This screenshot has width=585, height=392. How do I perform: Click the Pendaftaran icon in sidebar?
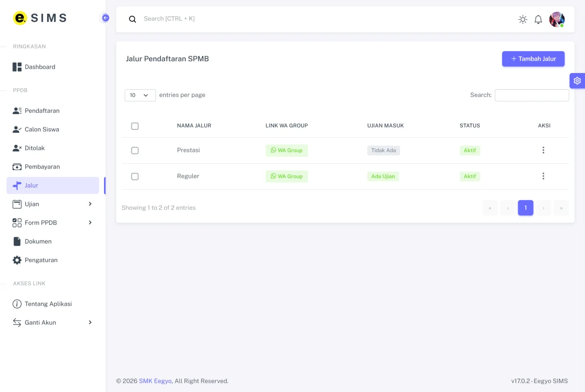pos(17,111)
